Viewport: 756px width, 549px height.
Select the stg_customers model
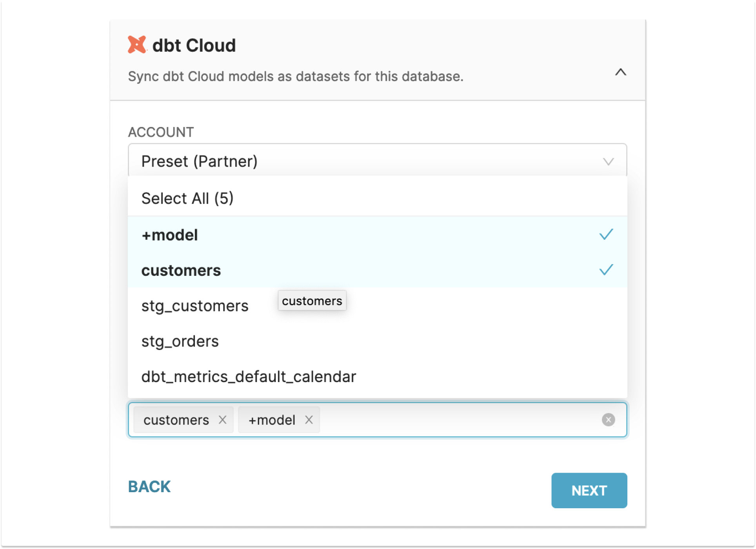pyautogui.click(x=195, y=306)
